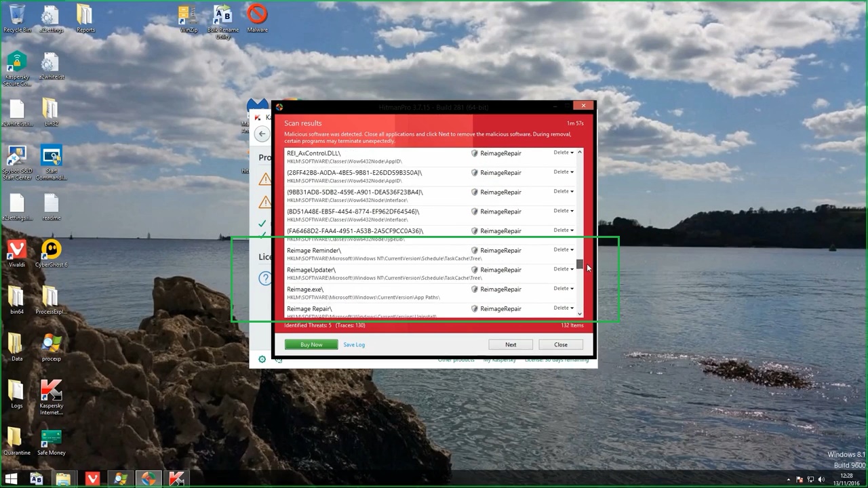
Task: Open File Explorer from the taskbar
Action: pyautogui.click(x=63, y=479)
